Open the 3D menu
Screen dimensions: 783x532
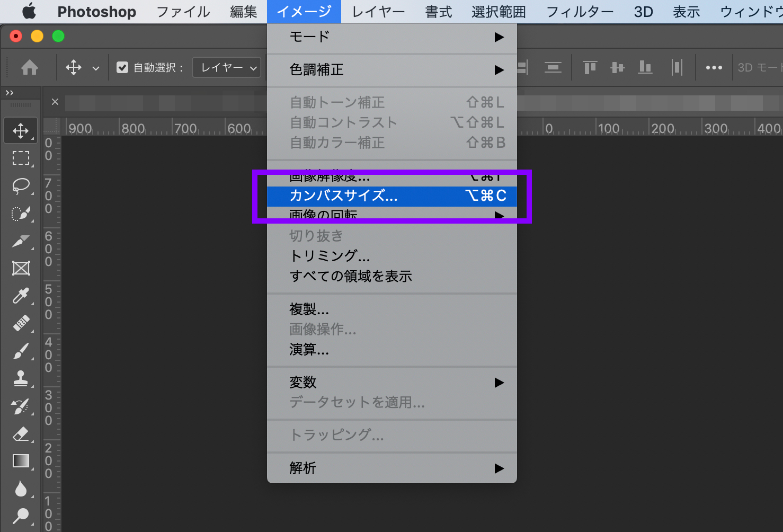[644, 12]
